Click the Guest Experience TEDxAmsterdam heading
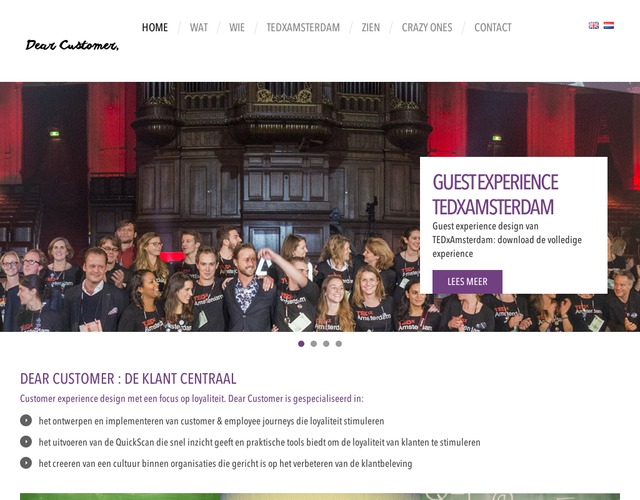Image resolution: width=640 pixels, height=500 pixels. (495, 195)
